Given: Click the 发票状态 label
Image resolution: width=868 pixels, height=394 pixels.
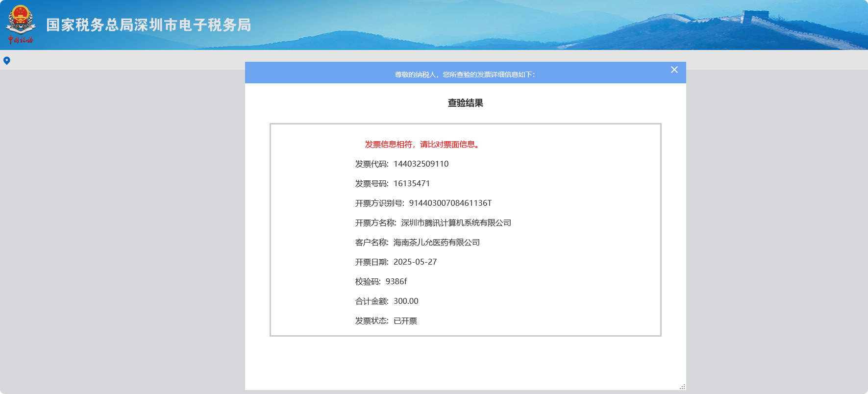Looking at the screenshot, I should tap(372, 320).
